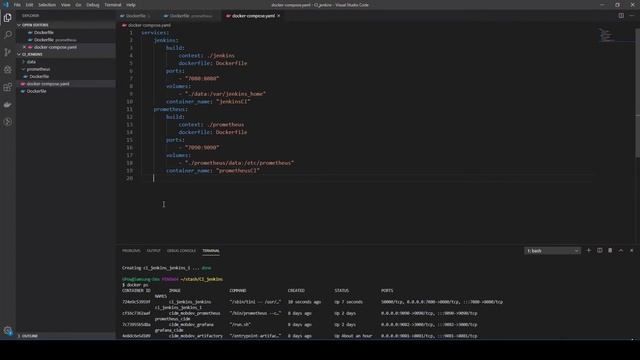Click the Split Editor icon
The image size is (640, 360).
(x=621, y=16)
